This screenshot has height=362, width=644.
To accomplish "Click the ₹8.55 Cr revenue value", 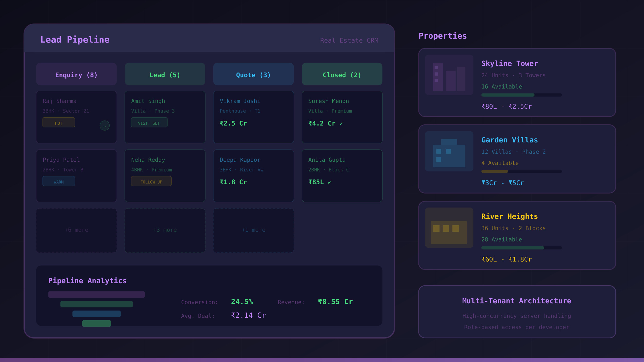I will click(x=335, y=302).
